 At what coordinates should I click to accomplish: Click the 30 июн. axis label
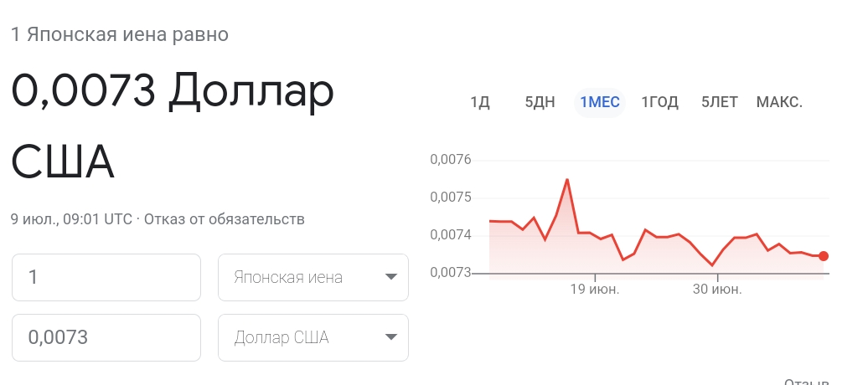[717, 290]
